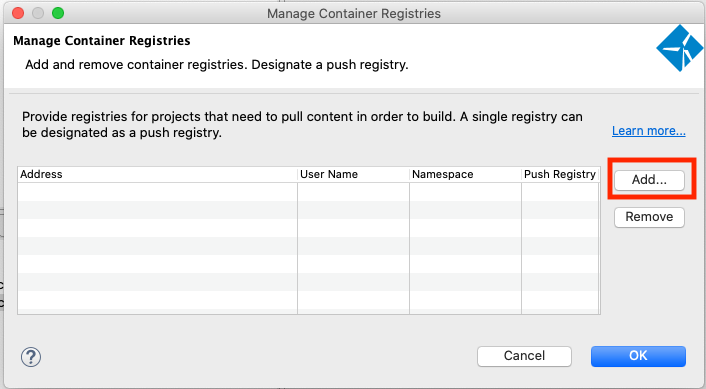Image resolution: width=706 pixels, height=389 pixels.
Task: Select the Namespace column header
Action: tap(465, 174)
